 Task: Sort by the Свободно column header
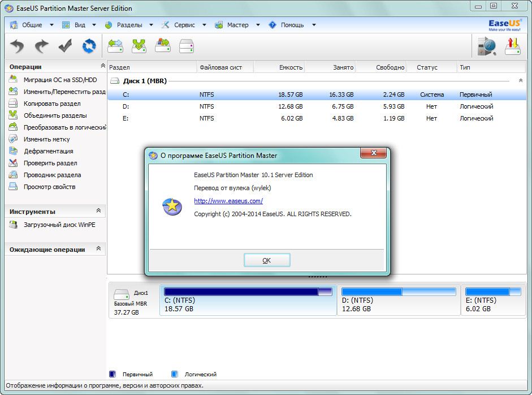point(380,67)
